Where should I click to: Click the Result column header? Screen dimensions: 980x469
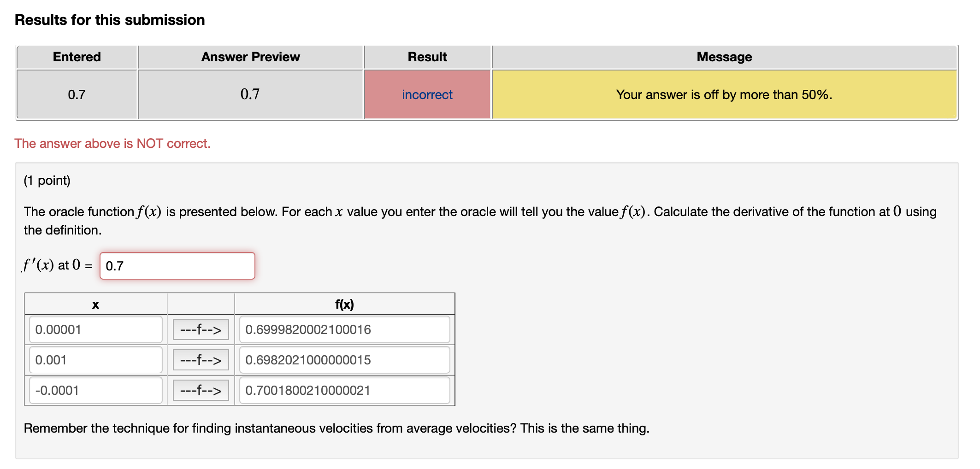(x=426, y=57)
